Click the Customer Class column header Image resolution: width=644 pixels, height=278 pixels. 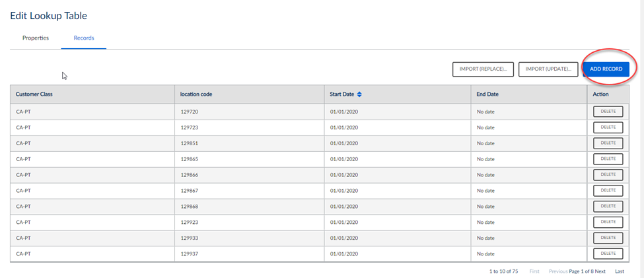(x=34, y=94)
